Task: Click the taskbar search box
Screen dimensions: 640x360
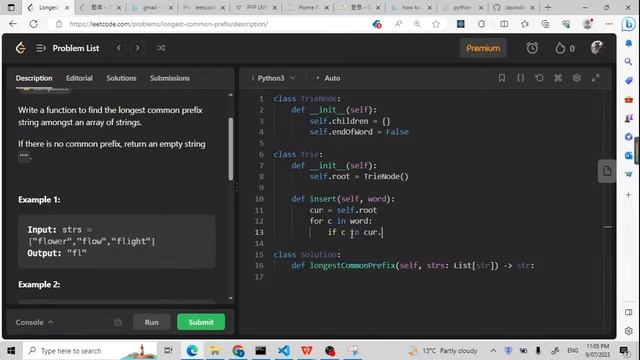Action: coord(91,351)
